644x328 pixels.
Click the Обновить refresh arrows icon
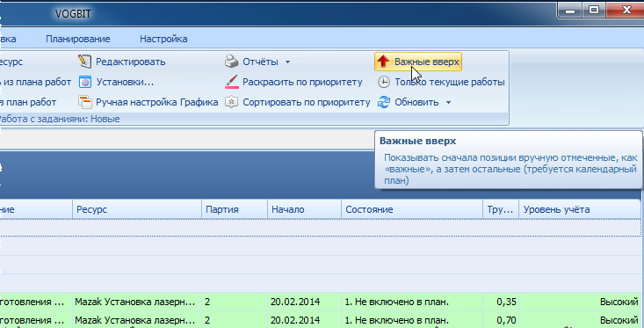(384, 102)
